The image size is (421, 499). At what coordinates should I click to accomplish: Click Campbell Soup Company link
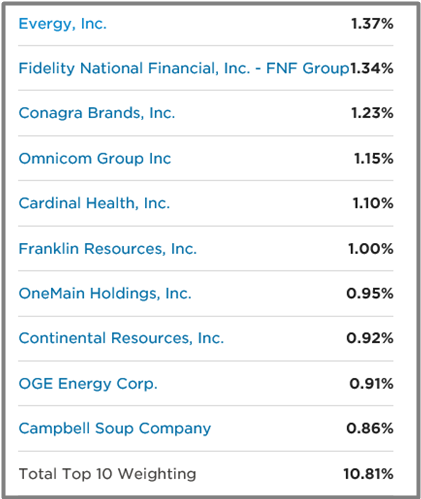coord(115,429)
